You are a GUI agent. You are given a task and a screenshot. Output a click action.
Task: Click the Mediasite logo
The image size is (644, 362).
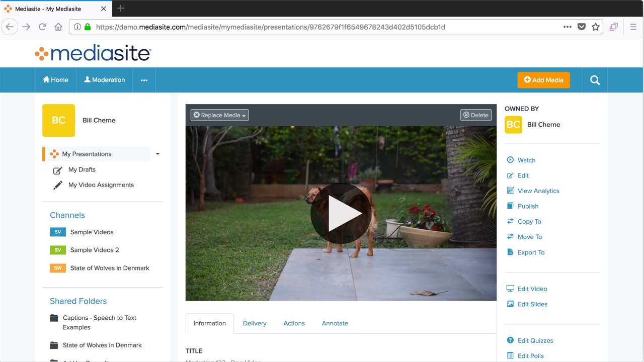click(93, 53)
